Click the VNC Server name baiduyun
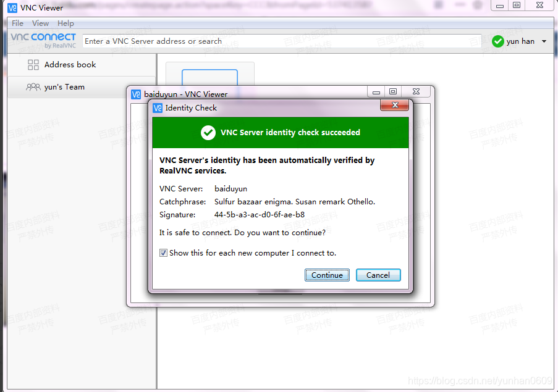 point(230,189)
